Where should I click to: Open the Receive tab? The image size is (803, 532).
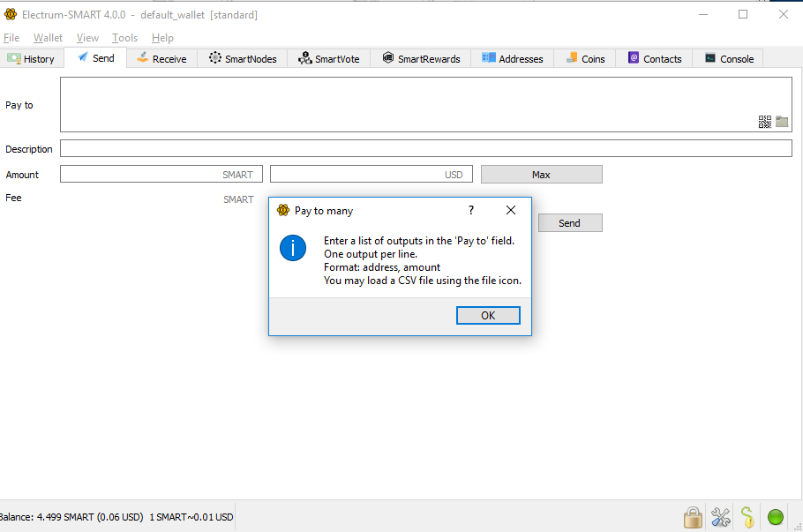coord(161,59)
